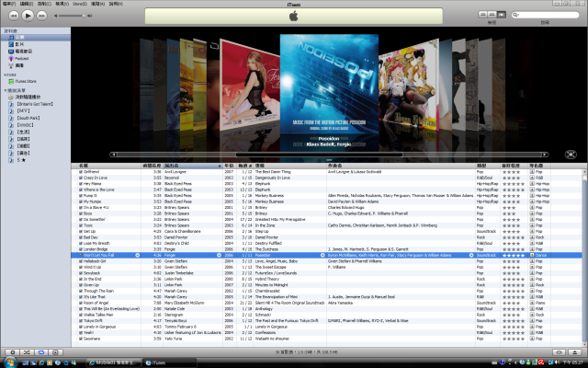
Task: Click the Cover Flow view button
Action: (x=502, y=15)
